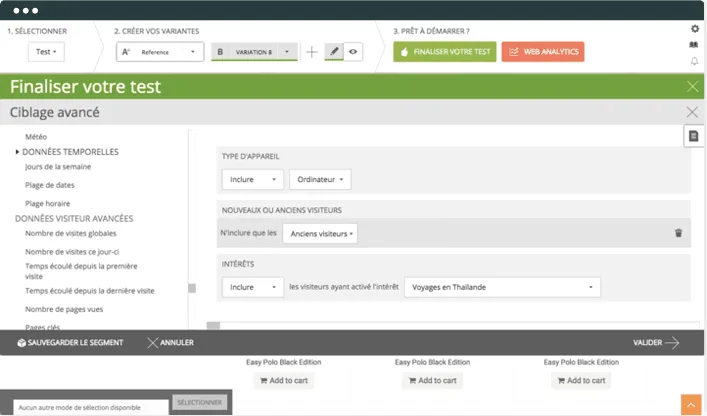The width and height of the screenshot is (707, 416).
Task: Expand the Voyages en Thaïlande interest dropdown
Action: pos(502,287)
